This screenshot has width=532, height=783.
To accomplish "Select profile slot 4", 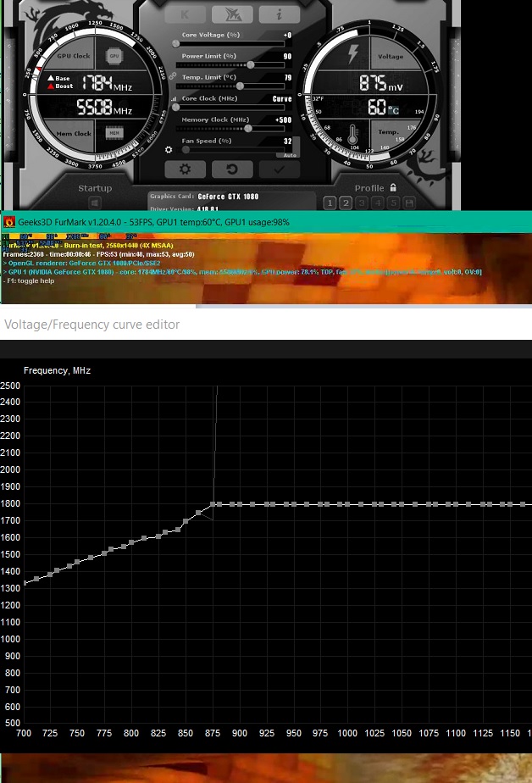I will coord(377,203).
